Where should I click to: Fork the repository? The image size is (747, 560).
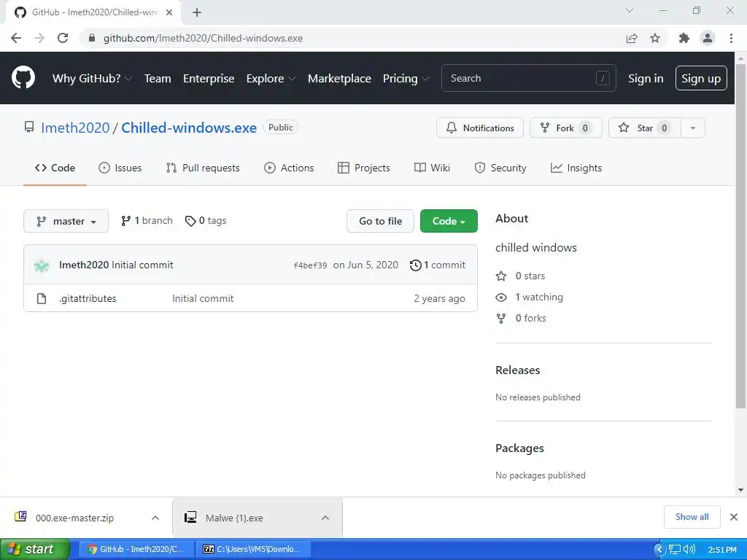pyautogui.click(x=566, y=128)
